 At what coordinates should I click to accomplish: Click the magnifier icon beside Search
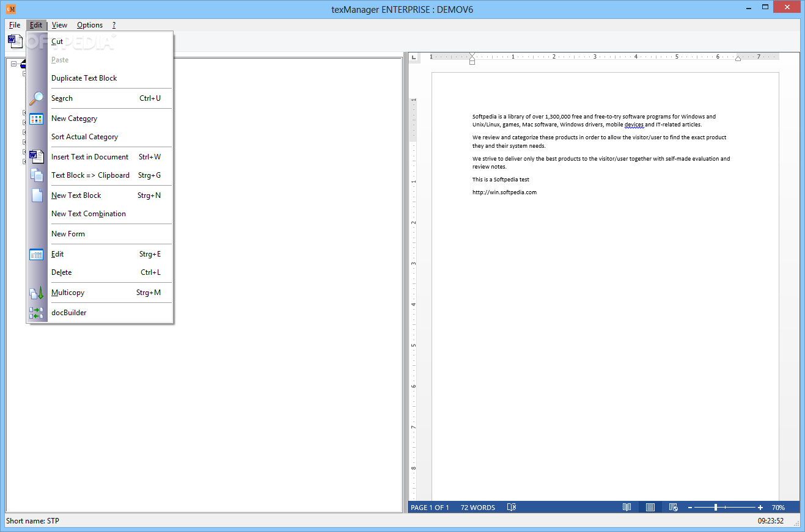pyautogui.click(x=37, y=98)
